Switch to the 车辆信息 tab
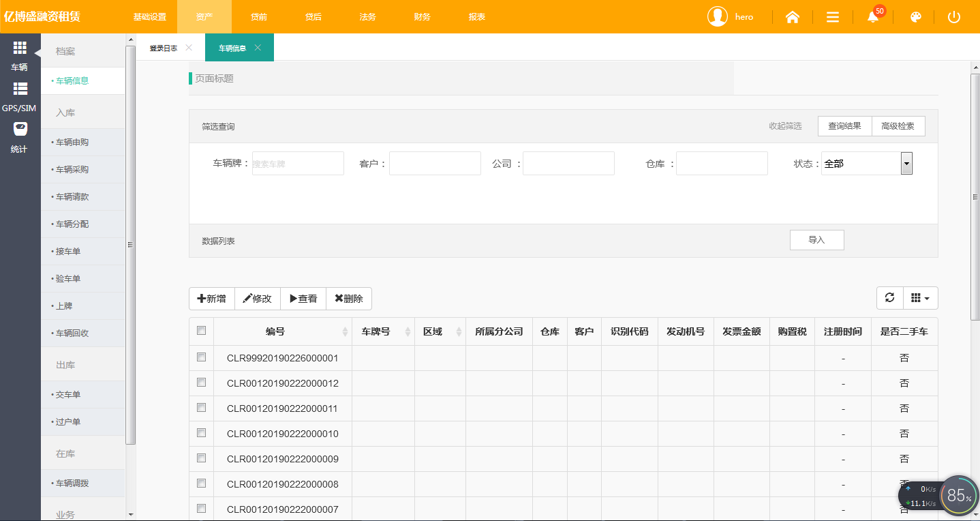The height and width of the screenshot is (521, 980). pos(232,48)
